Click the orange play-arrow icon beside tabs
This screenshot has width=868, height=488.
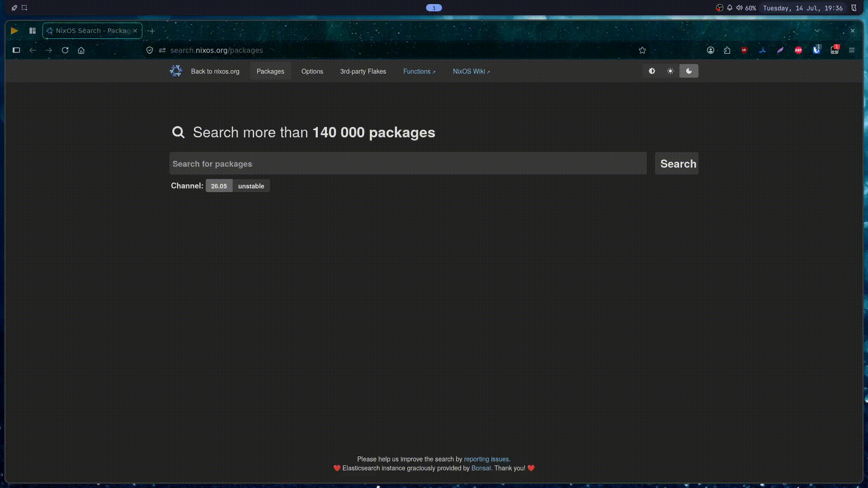14,31
